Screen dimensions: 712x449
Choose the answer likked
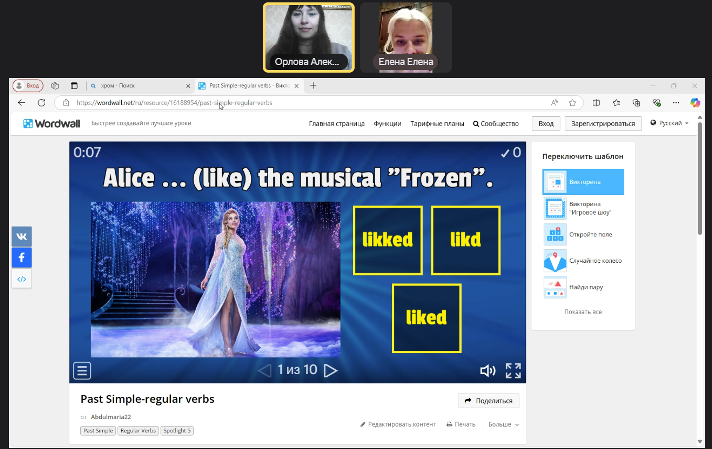pos(388,240)
